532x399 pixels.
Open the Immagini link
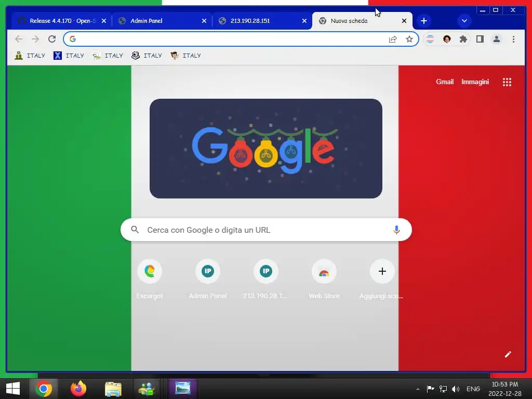pos(475,82)
